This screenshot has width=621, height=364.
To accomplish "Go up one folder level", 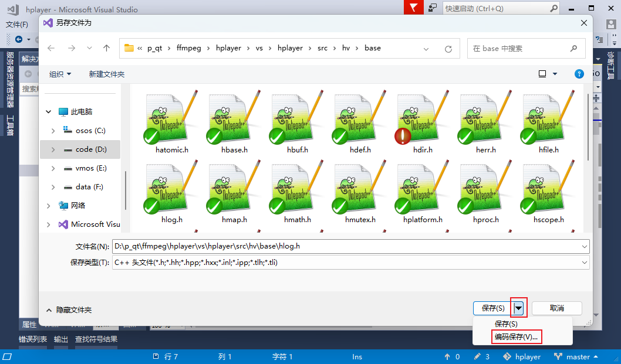I will point(106,48).
